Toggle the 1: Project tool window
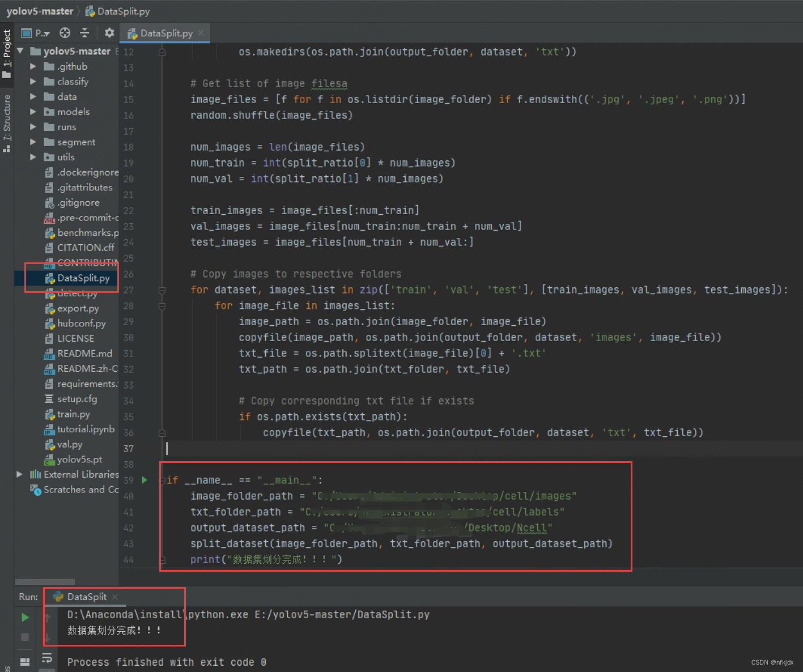The width and height of the screenshot is (803, 672). tap(7, 54)
